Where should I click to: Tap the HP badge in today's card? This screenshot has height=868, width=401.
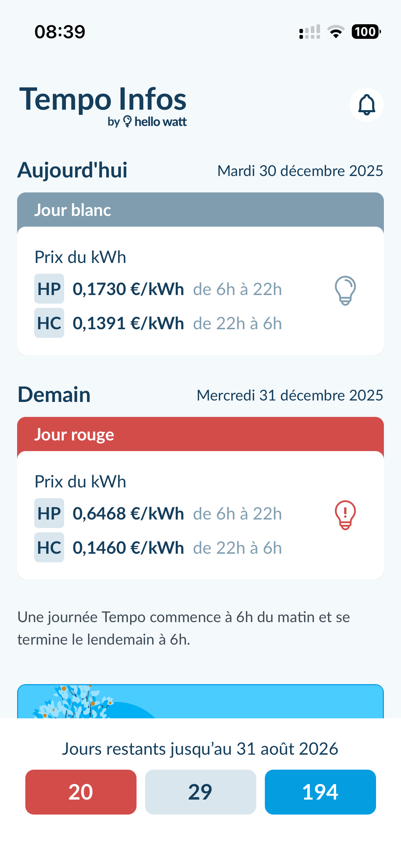point(49,289)
